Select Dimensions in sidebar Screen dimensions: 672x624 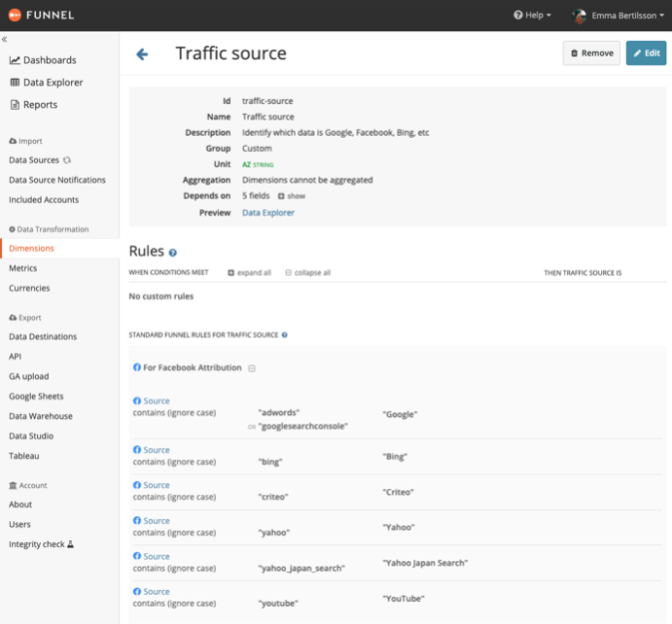click(31, 249)
